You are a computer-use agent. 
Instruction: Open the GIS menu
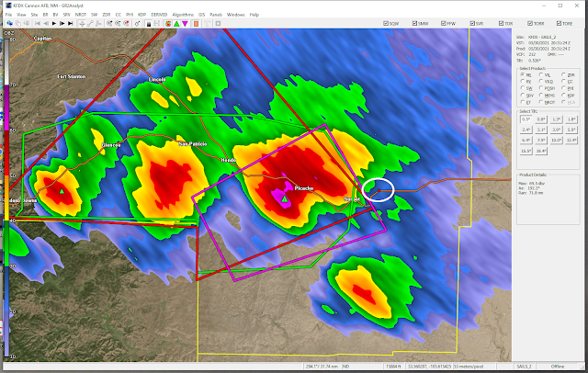tap(202, 15)
